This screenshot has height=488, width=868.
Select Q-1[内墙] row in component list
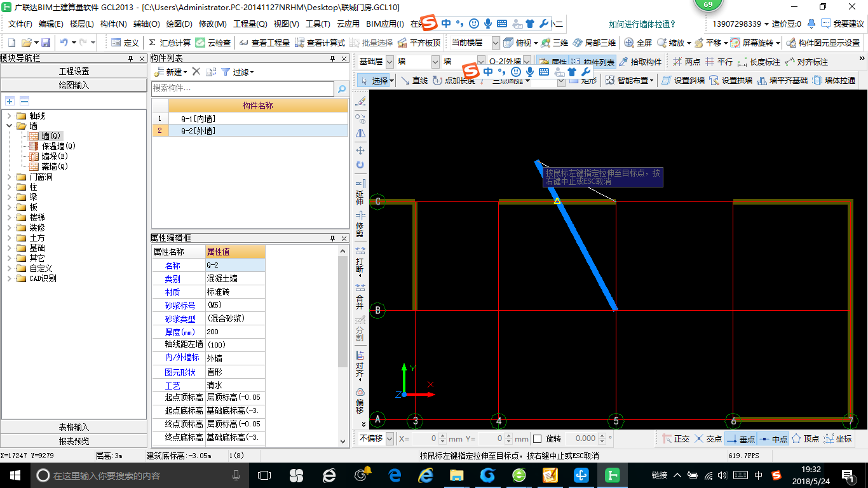tap(250, 118)
